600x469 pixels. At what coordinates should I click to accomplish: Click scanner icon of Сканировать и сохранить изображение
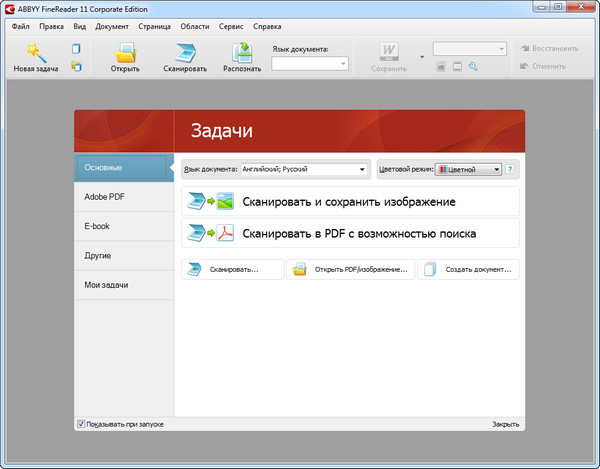pyautogui.click(x=196, y=201)
